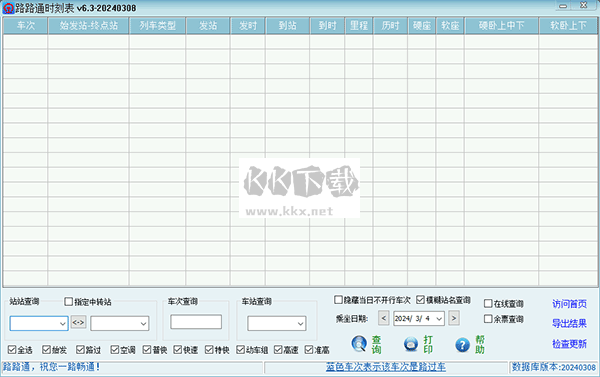Click the 蓝色车次表示该车次是路过车 status link

tap(386, 367)
